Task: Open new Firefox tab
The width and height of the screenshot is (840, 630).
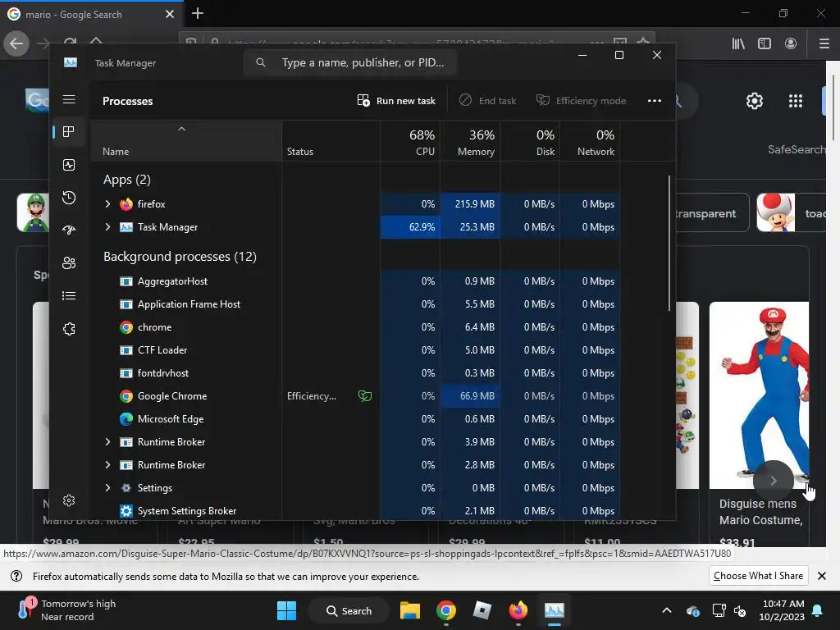Action: coord(198,13)
